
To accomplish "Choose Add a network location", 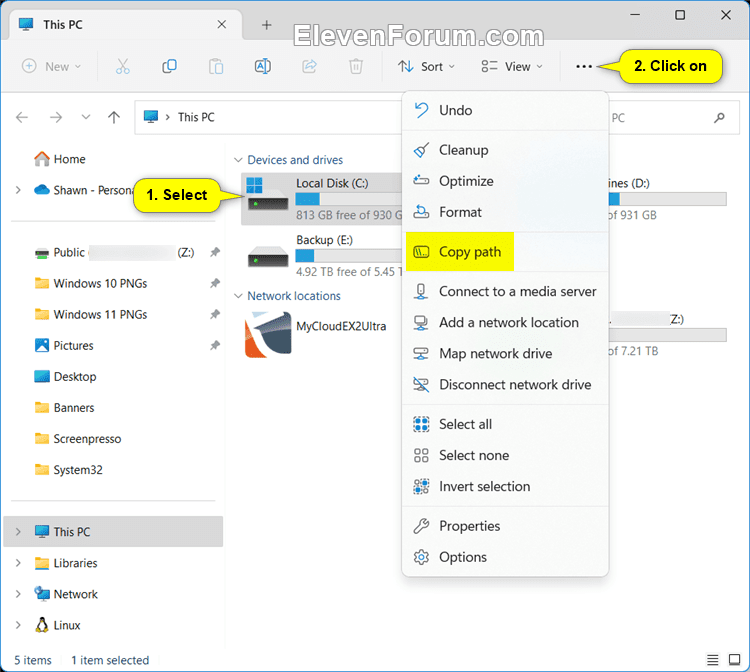I will click(505, 322).
